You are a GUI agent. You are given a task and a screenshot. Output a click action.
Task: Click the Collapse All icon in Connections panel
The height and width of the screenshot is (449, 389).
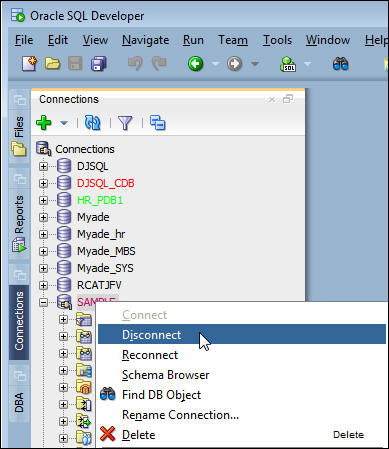coord(157,123)
